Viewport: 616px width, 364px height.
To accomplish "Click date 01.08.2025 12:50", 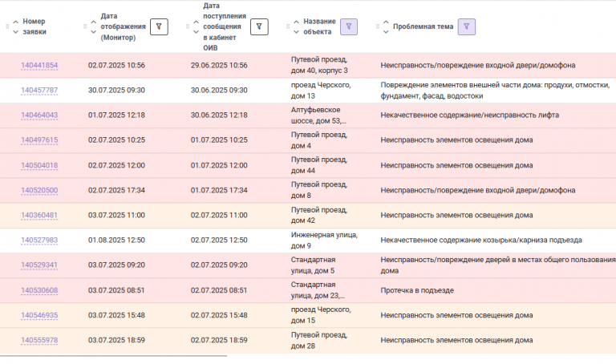I will tap(116, 240).
